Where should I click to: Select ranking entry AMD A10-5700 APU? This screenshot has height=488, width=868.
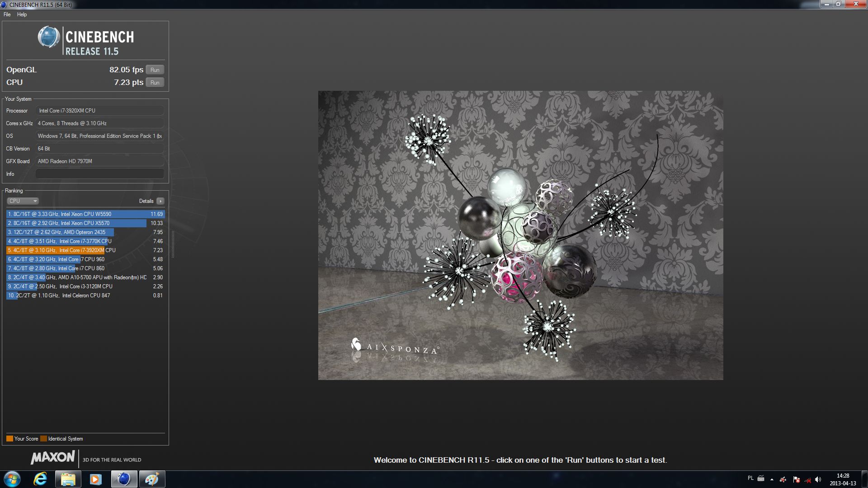pos(85,277)
